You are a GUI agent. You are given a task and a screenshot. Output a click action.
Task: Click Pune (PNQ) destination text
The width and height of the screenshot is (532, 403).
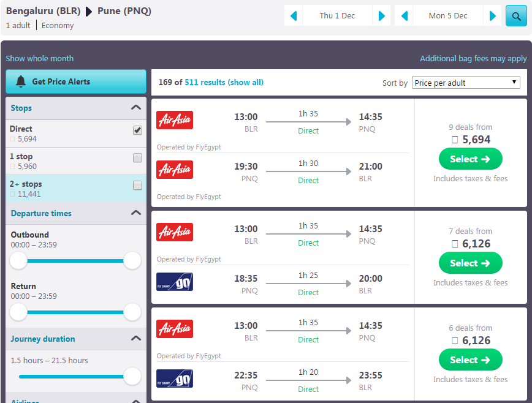coord(124,11)
